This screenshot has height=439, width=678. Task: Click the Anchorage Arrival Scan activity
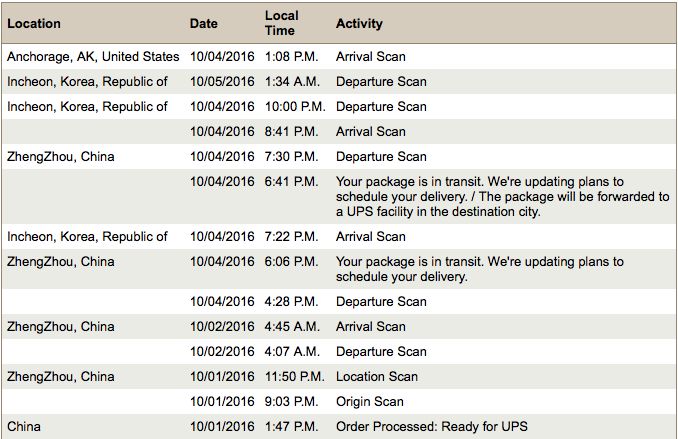click(x=371, y=57)
